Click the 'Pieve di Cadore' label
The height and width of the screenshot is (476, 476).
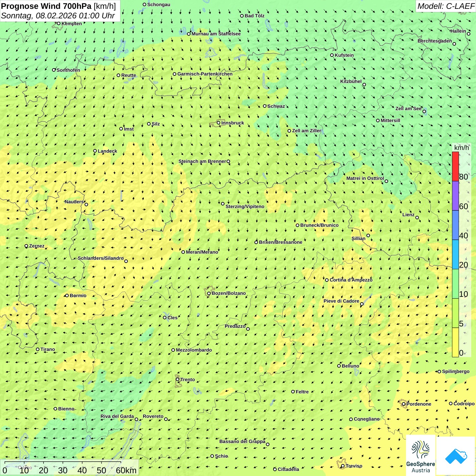tap(341, 301)
